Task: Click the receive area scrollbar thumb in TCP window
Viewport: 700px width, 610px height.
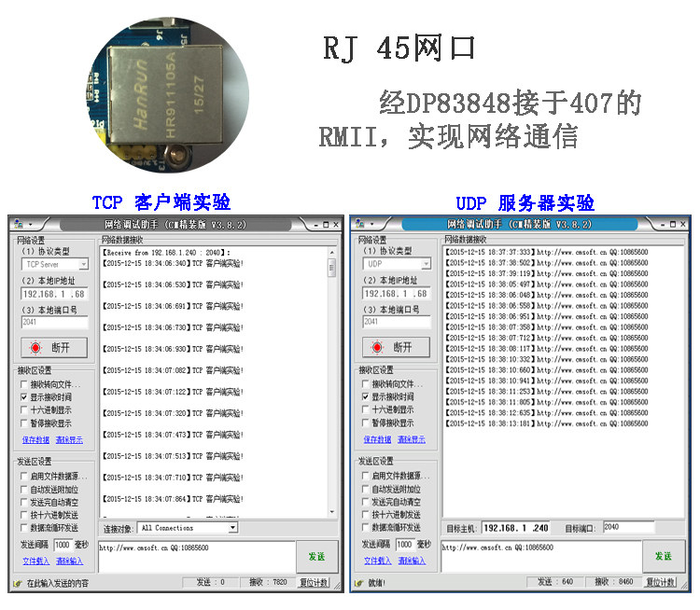Action: click(x=331, y=269)
